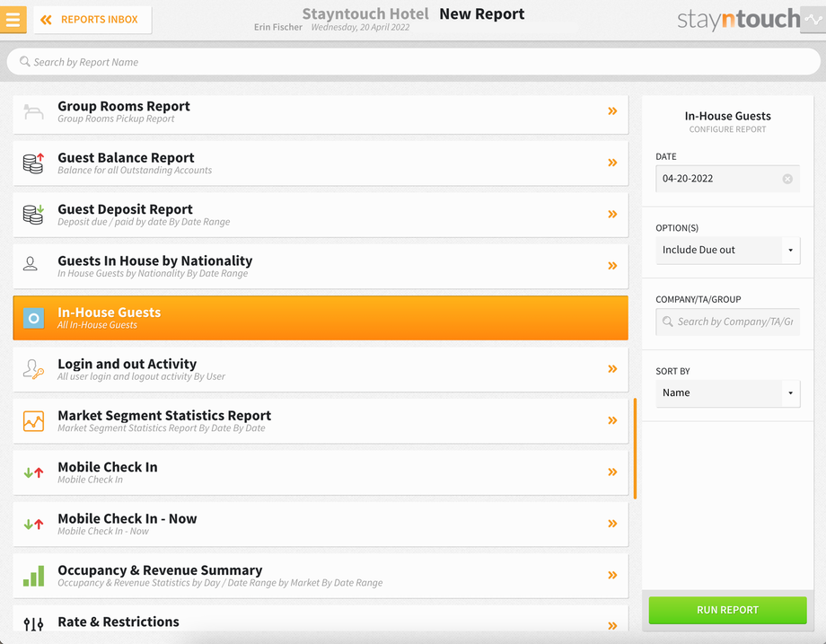Expand Guest Deposit Report with its chevron
Image resolution: width=826 pixels, height=644 pixels.
pyautogui.click(x=612, y=215)
